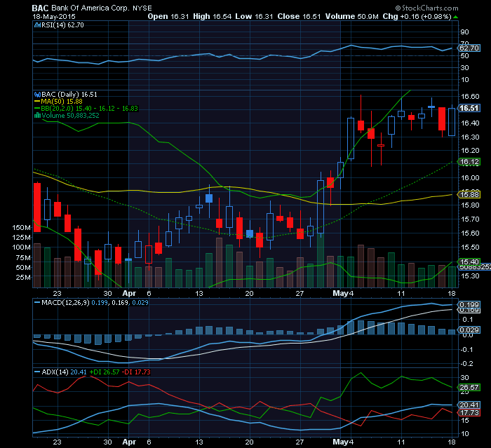Click the blue 20.41 tag on ADX axis
The image size is (491, 448).
click(469, 405)
